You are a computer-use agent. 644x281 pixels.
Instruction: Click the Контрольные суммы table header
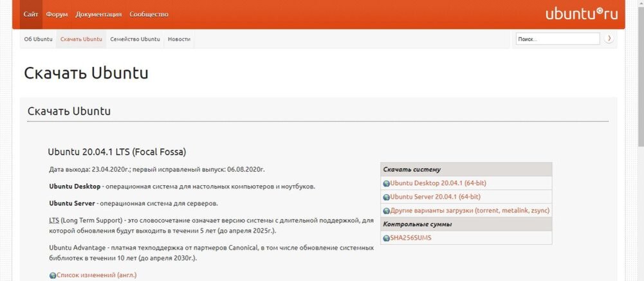point(466,224)
